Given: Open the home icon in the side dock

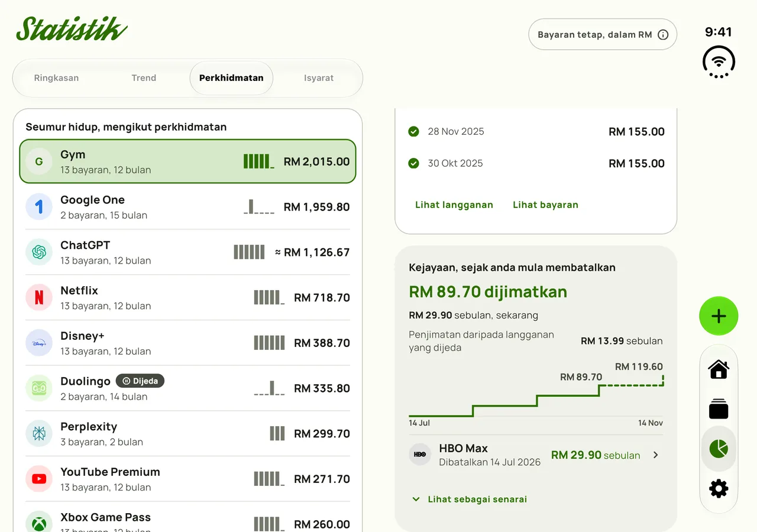Looking at the screenshot, I should (x=719, y=369).
